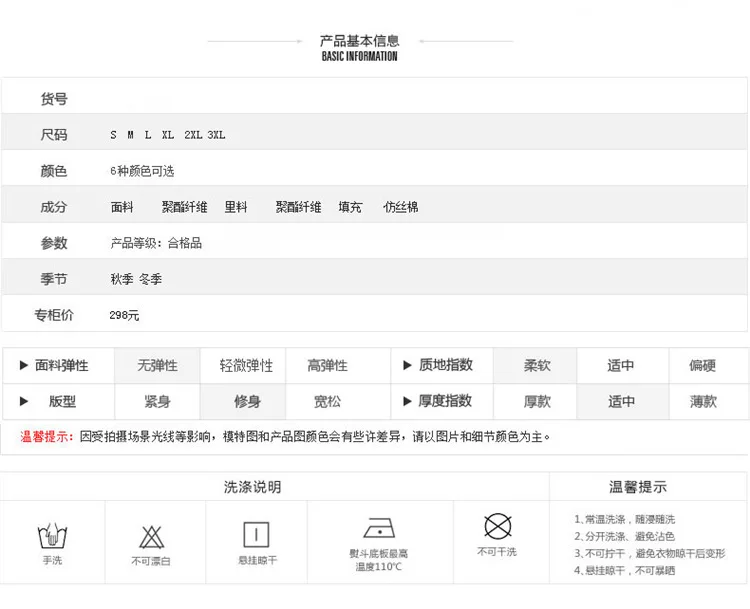Click the 6种颜色可选 text
Viewport: 750px width, 609px height.
tap(142, 171)
